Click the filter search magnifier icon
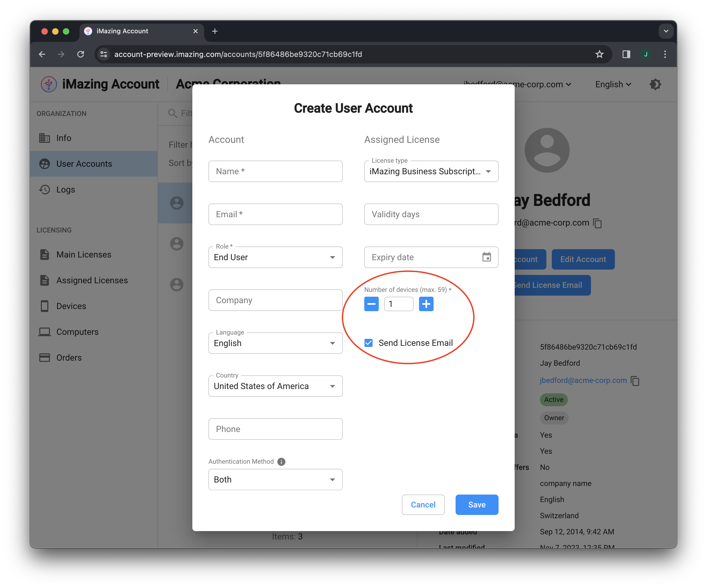This screenshot has width=707, height=588. [173, 113]
